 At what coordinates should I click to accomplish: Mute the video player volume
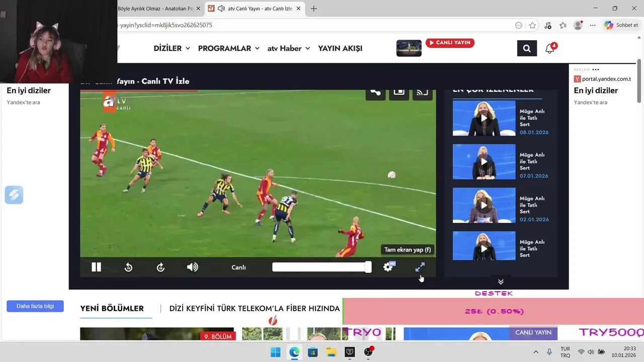click(x=192, y=267)
